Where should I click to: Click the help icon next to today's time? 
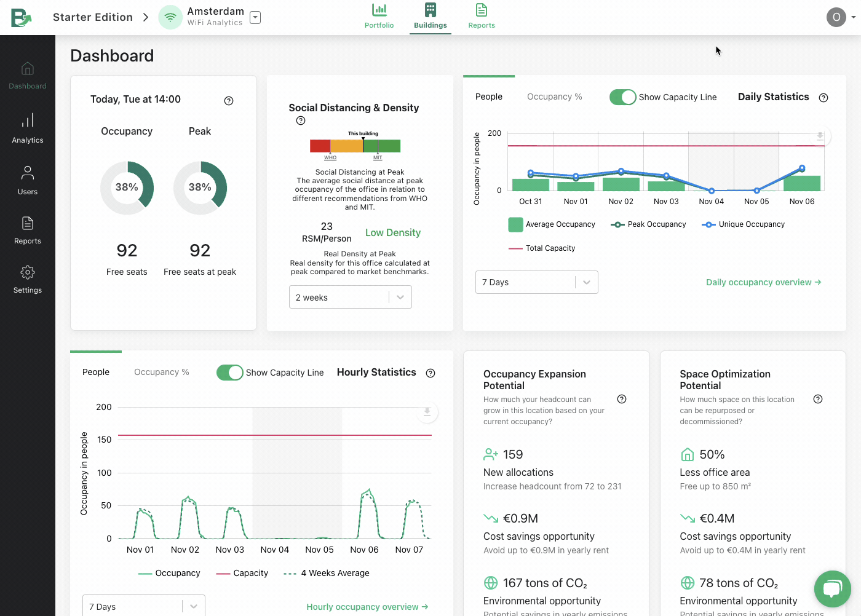point(229,101)
